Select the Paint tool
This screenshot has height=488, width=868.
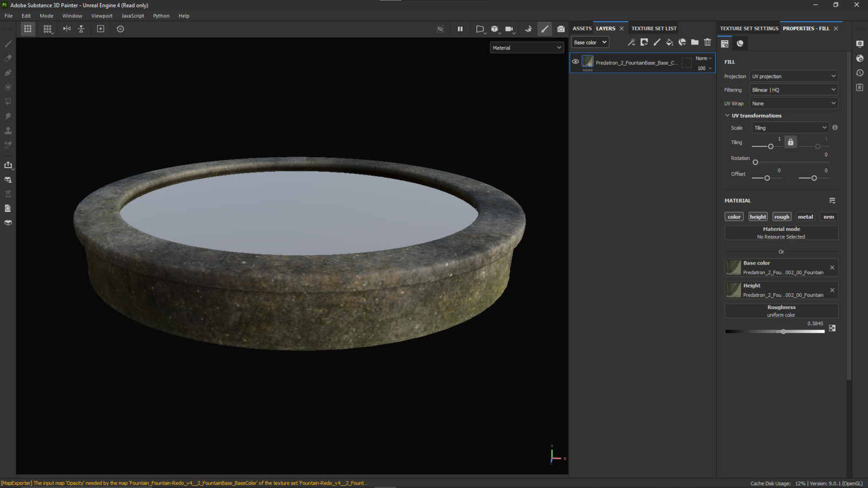tap(8, 44)
